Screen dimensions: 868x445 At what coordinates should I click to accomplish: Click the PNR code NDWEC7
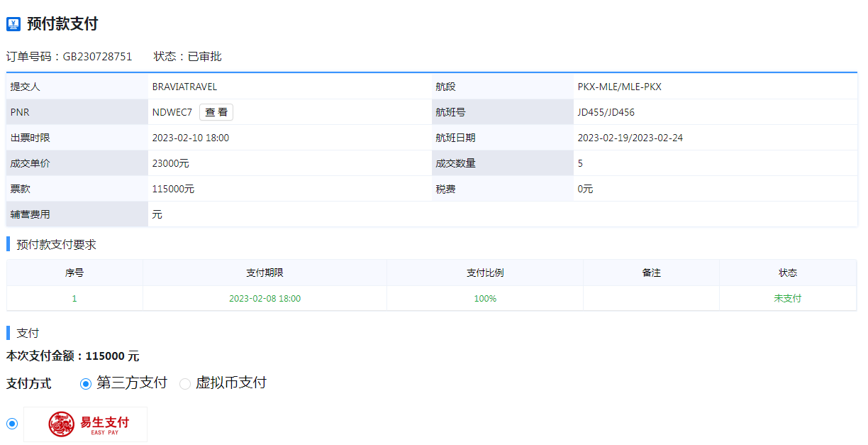point(172,112)
